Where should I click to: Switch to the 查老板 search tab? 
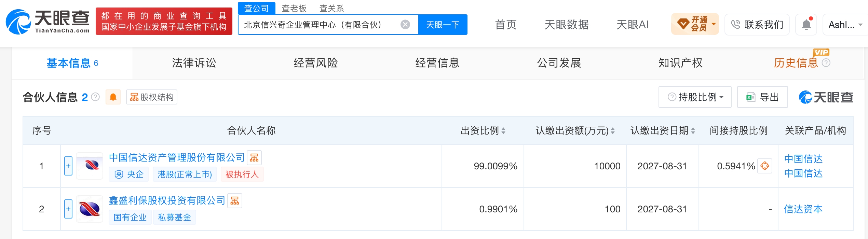pos(294,8)
